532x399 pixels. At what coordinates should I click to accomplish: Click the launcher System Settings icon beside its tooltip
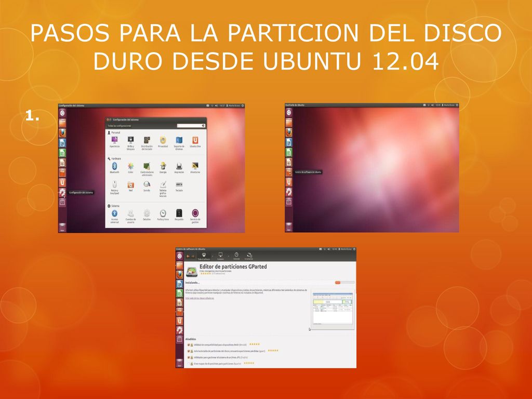click(62, 192)
